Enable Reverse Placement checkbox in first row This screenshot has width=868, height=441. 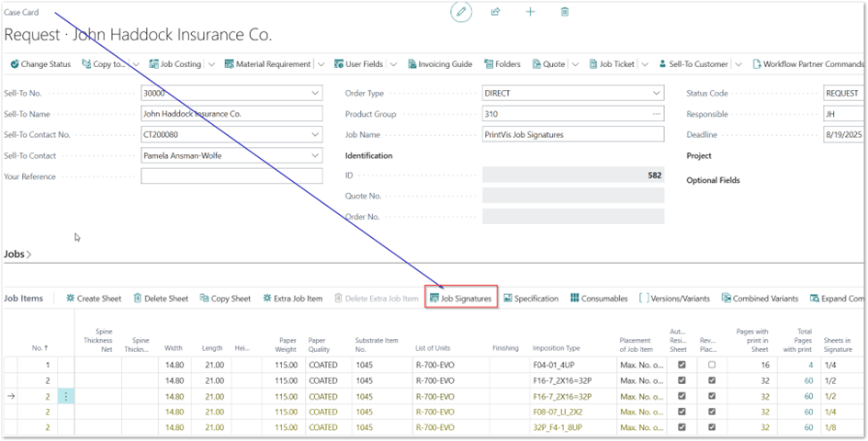click(x=712, y=365)
